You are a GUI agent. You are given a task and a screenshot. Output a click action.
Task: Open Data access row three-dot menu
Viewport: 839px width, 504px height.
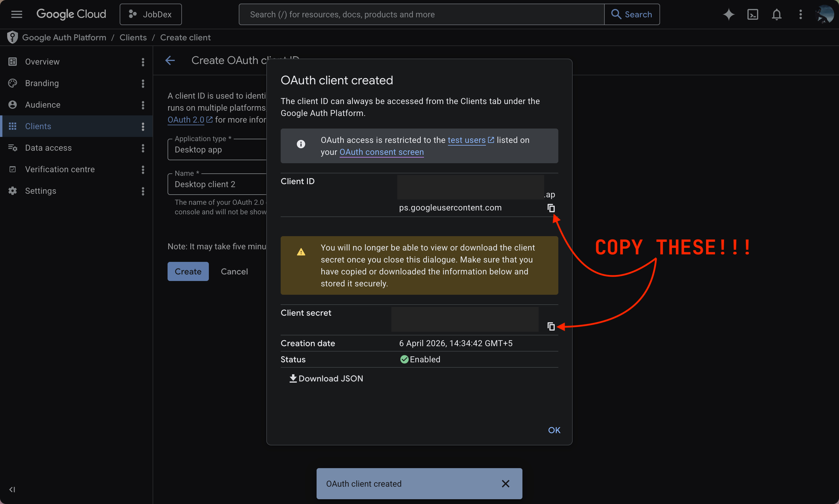pyautogui.click(x=143, y=148)
